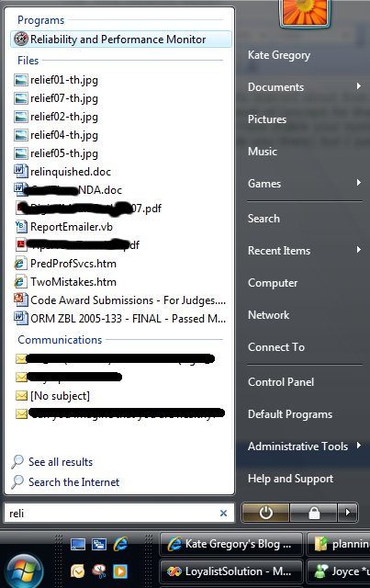
Task: Open Control Panel from Start menu
Action: 281,382
